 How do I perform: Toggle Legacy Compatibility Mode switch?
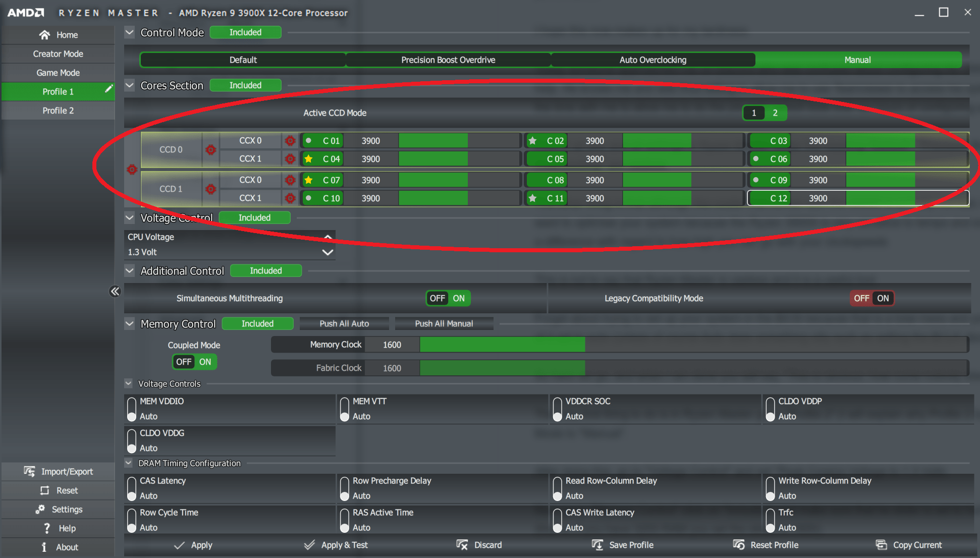[872, 298]
